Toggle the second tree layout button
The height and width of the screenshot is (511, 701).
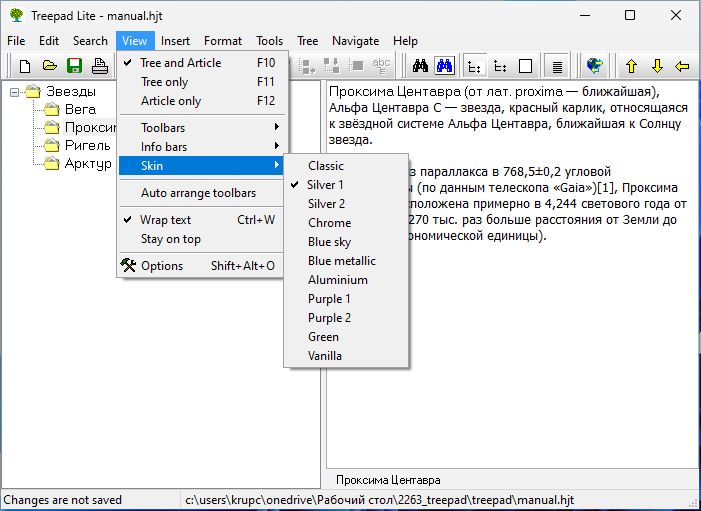(500, 66)
